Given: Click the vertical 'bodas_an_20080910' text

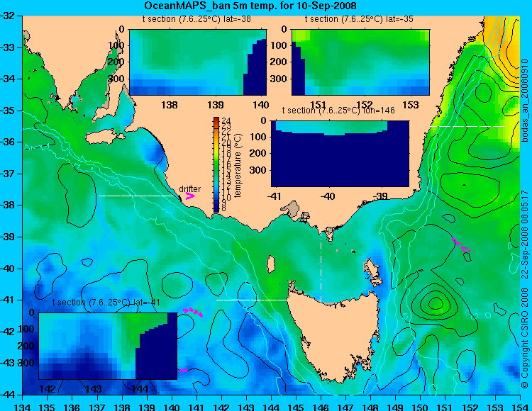Looking at the screenshot, I should coord(525,101).
